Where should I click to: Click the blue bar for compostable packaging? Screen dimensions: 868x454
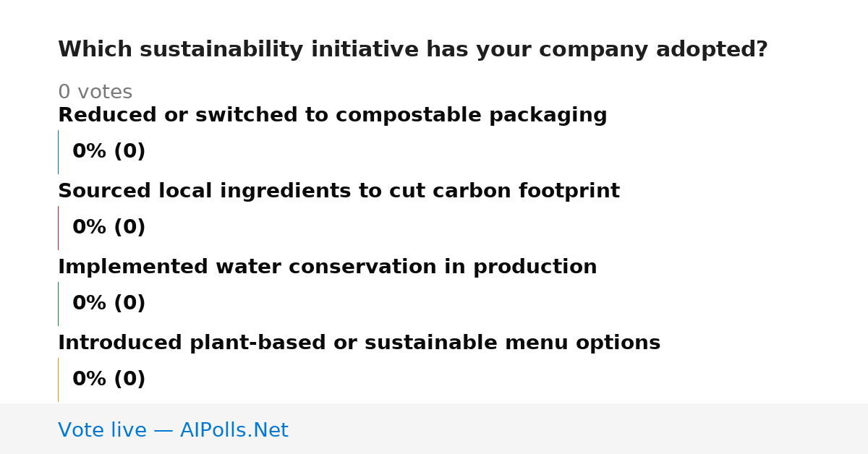[58, 152]
